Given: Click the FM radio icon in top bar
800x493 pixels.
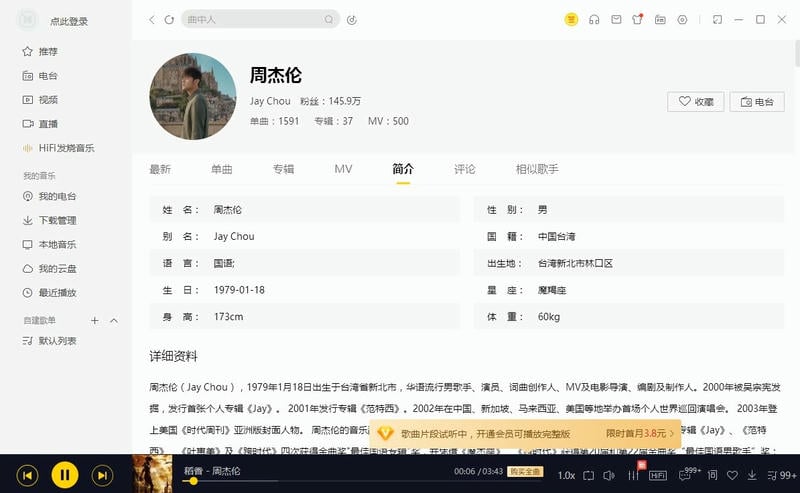Looking at the screenshot, I should tap(660, 19).
